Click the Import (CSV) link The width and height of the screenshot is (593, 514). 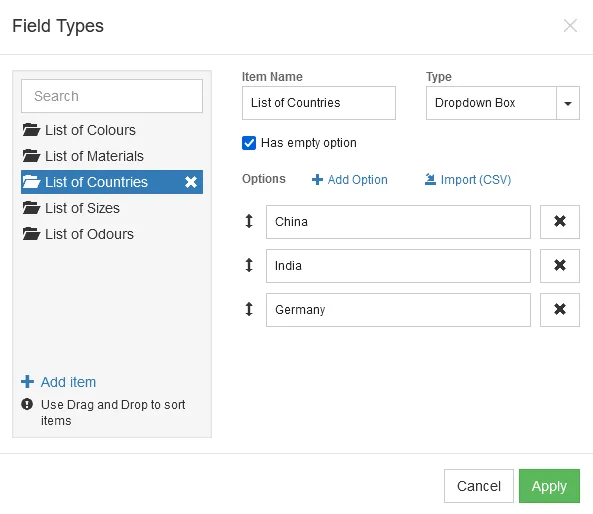(x=468, y=180)
